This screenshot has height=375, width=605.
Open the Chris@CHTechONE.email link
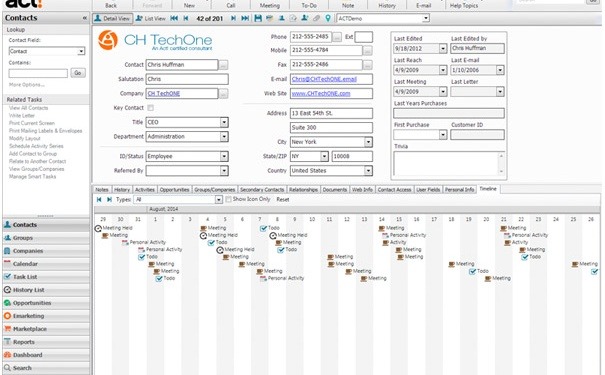pos(324,79)
